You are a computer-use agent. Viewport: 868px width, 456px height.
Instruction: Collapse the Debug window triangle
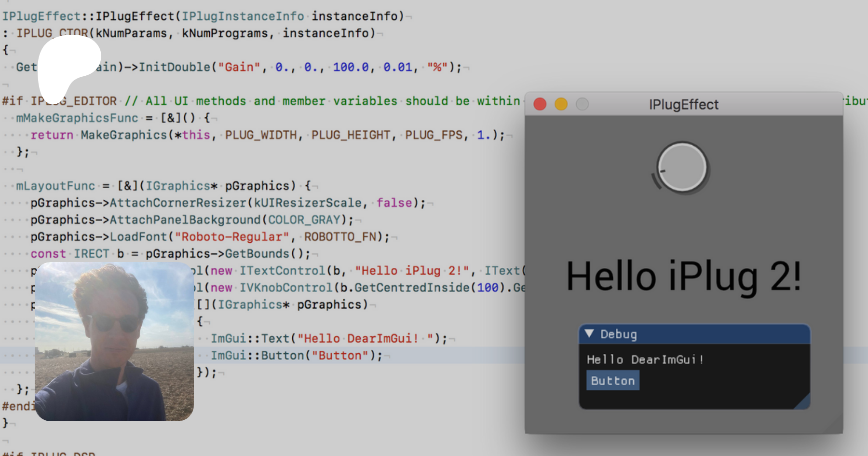point(589,334)
